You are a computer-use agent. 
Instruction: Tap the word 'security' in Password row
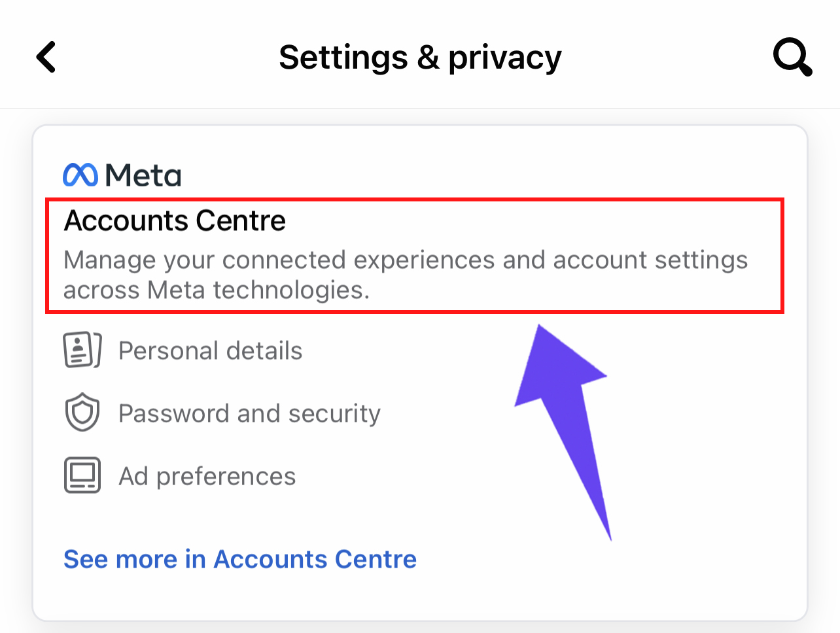pos(334,413)
